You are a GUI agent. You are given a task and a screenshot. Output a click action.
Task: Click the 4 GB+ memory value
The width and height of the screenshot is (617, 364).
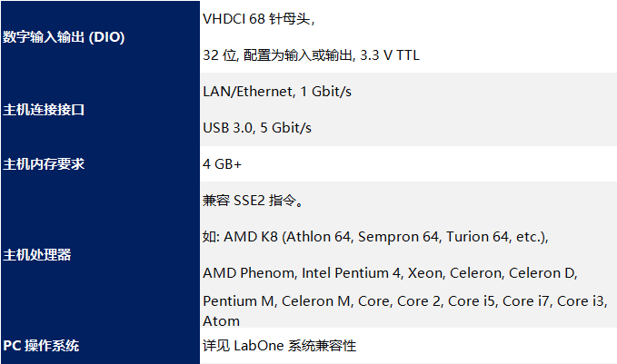[222, 164]
